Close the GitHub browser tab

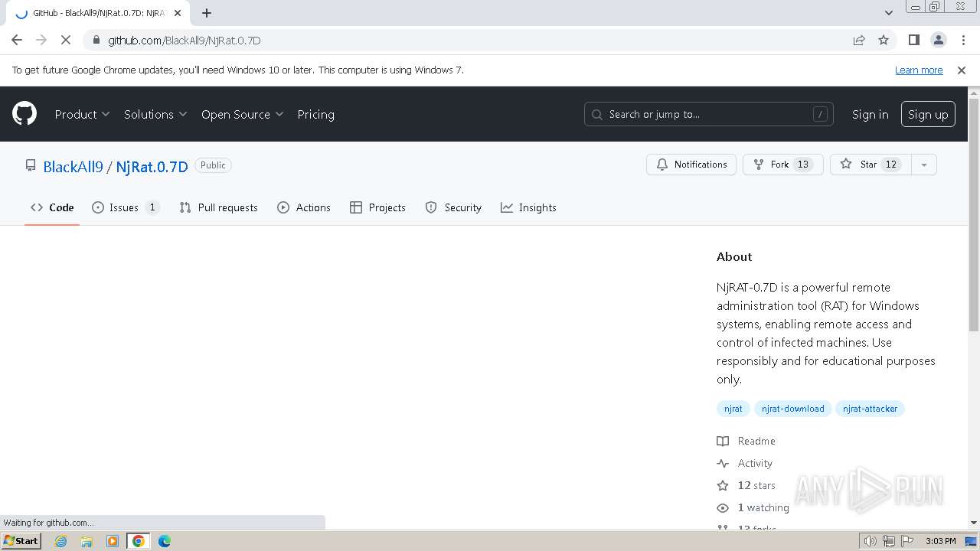coord(178,13)
